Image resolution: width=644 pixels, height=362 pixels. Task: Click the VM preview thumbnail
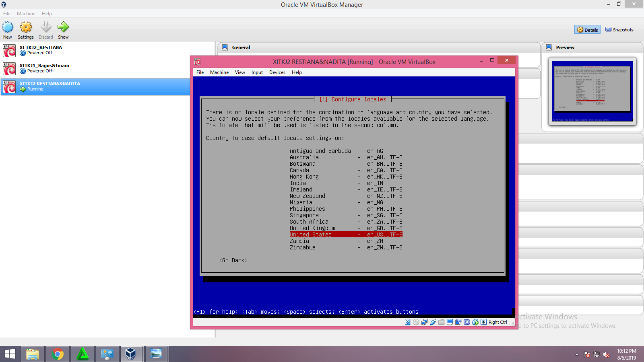coord(592,91)
